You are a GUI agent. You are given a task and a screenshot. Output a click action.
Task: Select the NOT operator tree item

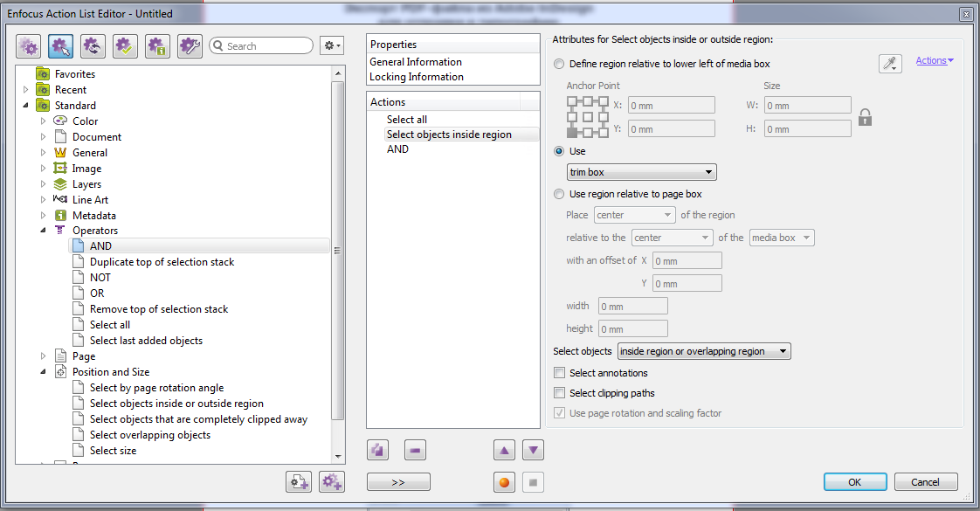click(x=100, y=278)
